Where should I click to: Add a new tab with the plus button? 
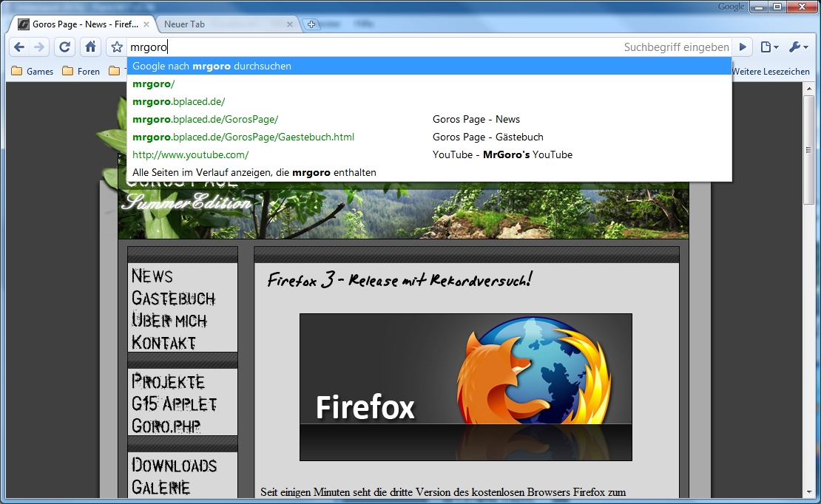(x=311, y=24)
